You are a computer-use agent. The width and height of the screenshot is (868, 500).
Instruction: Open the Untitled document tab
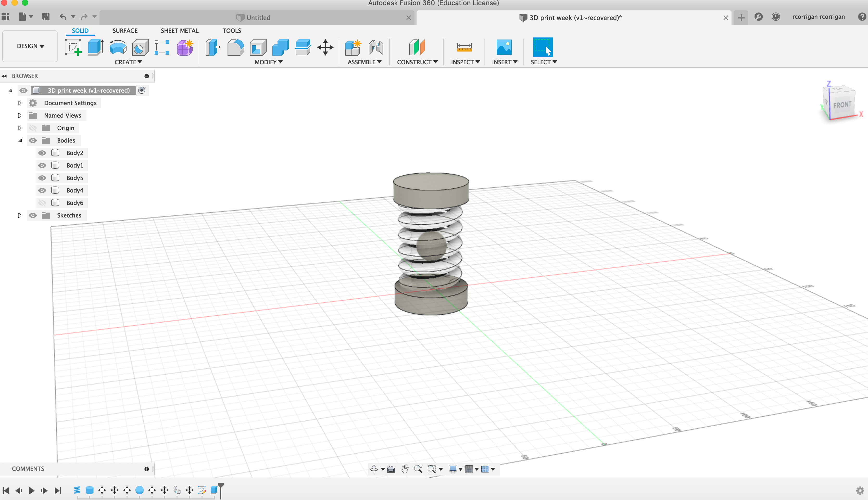tap(258, 17)
